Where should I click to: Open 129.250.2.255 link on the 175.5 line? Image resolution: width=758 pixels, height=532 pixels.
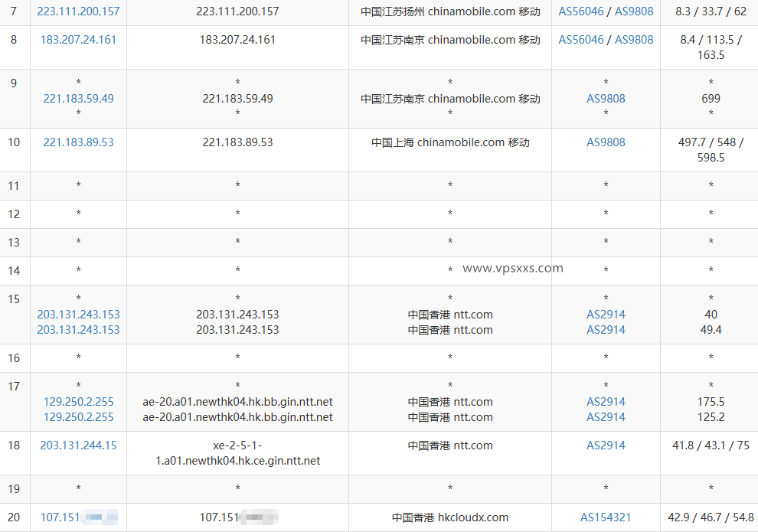(78, 402)
